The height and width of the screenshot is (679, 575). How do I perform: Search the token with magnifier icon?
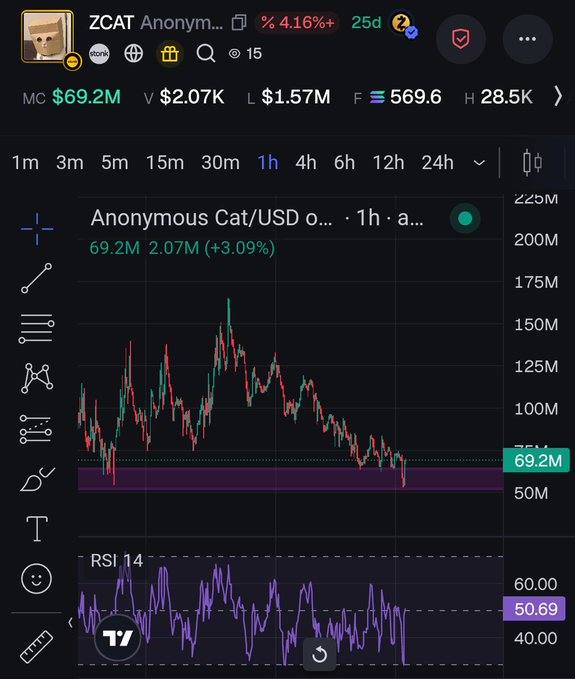pyautogui.click(x=206, y=54)
